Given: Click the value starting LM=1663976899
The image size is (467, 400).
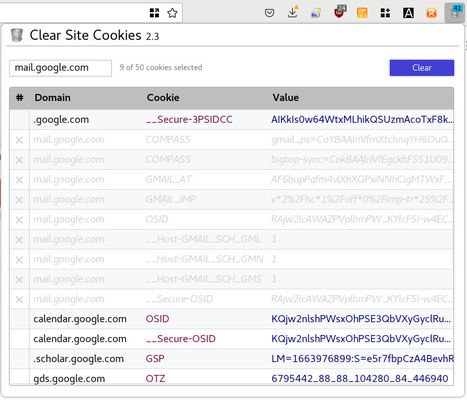Looking at the screenshot, I should pyautogui.click(x=362, y=359).
